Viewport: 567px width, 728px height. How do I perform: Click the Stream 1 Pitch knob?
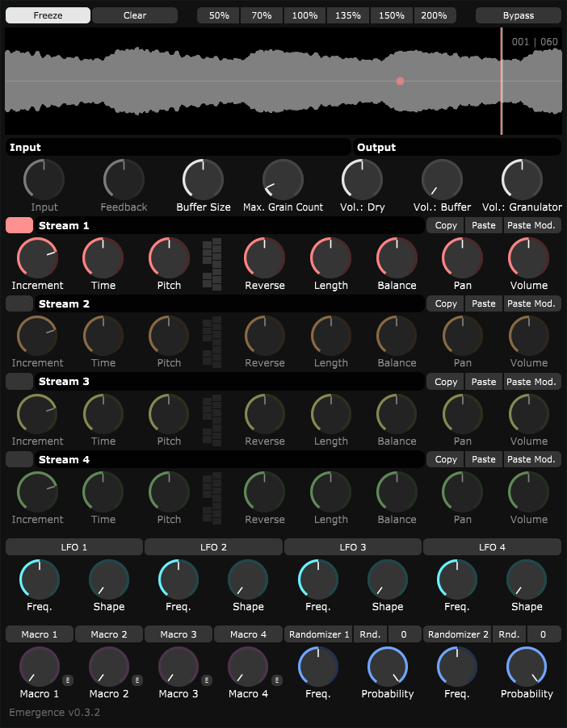169,258
